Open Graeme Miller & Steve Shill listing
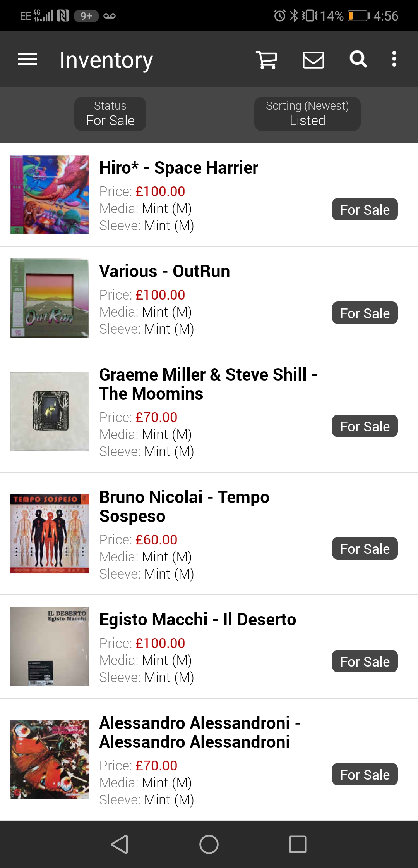The height and width of the screenshot is (868, 418). 208,384
